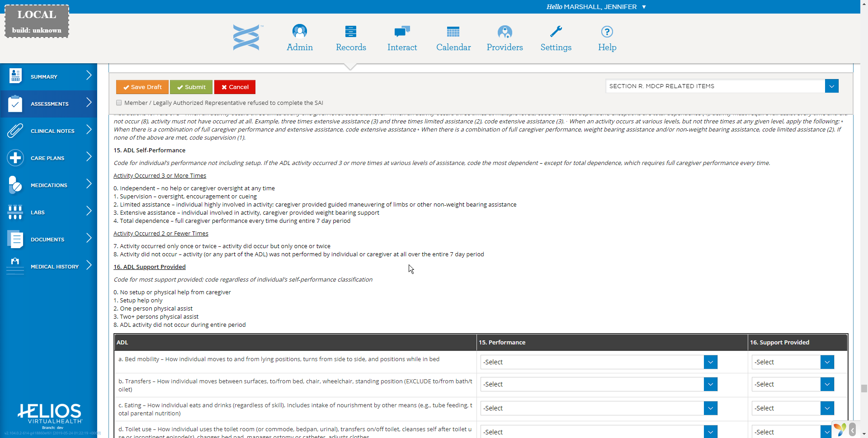Click the Admin icon in top navigation
Screen dimensions: 868x438
(299, 32)
